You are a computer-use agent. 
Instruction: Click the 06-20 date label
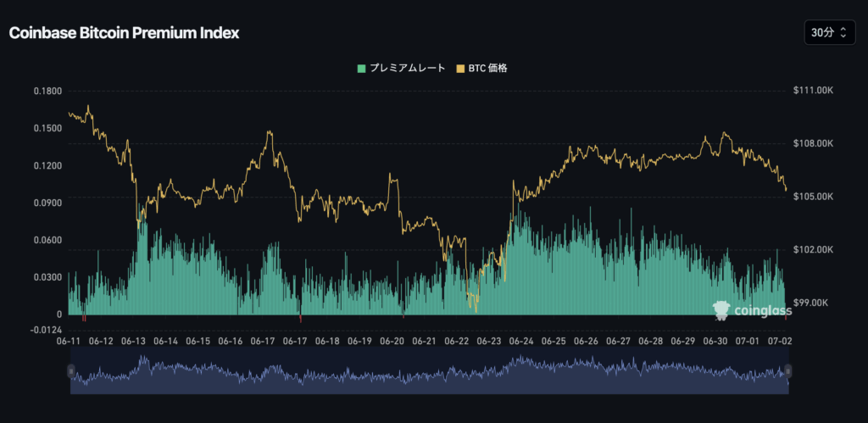click(x=392, y=341)
